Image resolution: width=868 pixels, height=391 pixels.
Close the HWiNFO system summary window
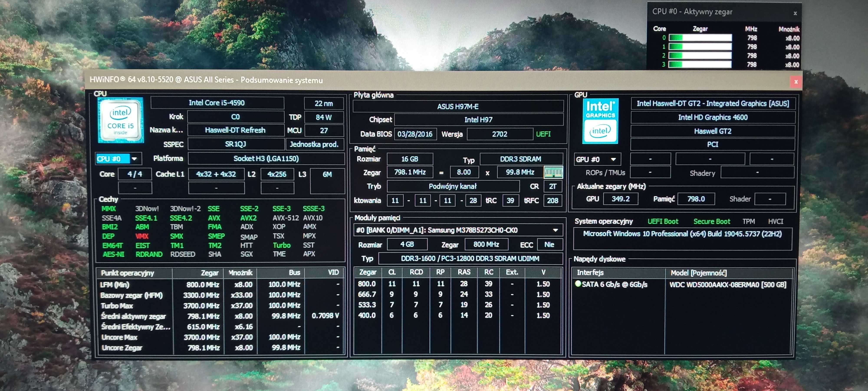click(x=796, y=82)
